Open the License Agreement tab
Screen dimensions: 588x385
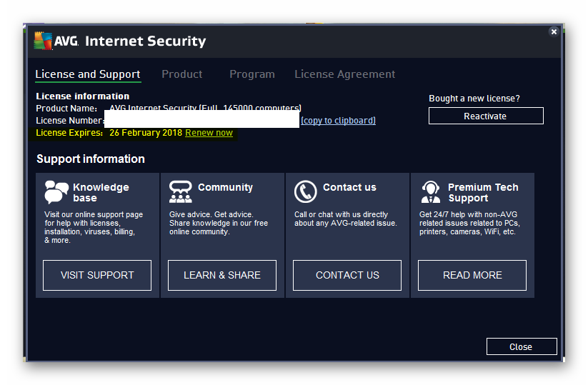pyautogui.click(x=344, y=74)
